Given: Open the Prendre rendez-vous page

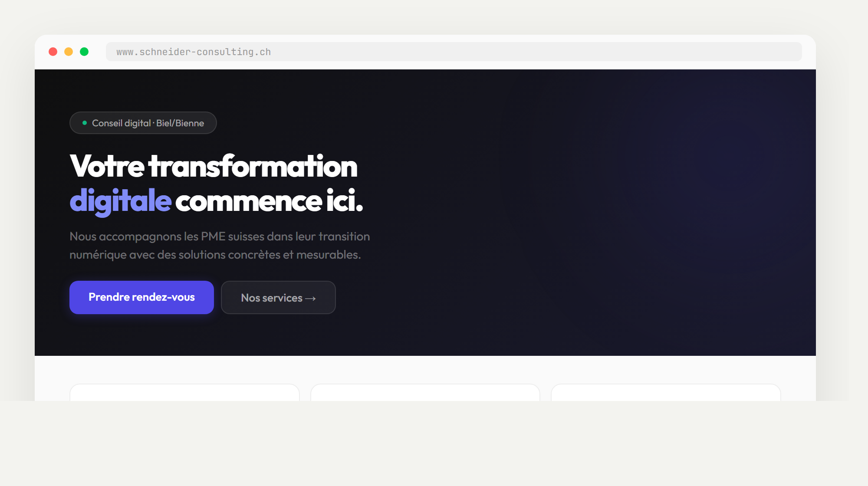Looking at the screenshot, I should (x=141, y=297).
